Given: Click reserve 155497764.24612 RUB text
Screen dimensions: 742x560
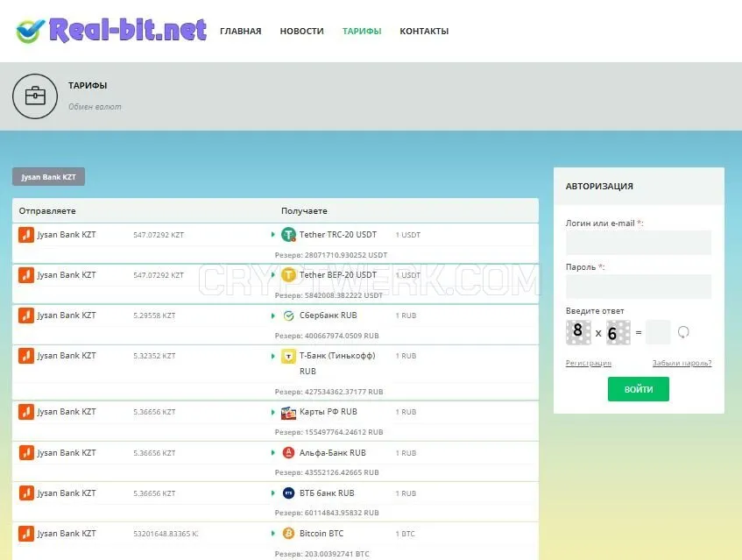Looking at the screenshot, I should tap(329, 432).
